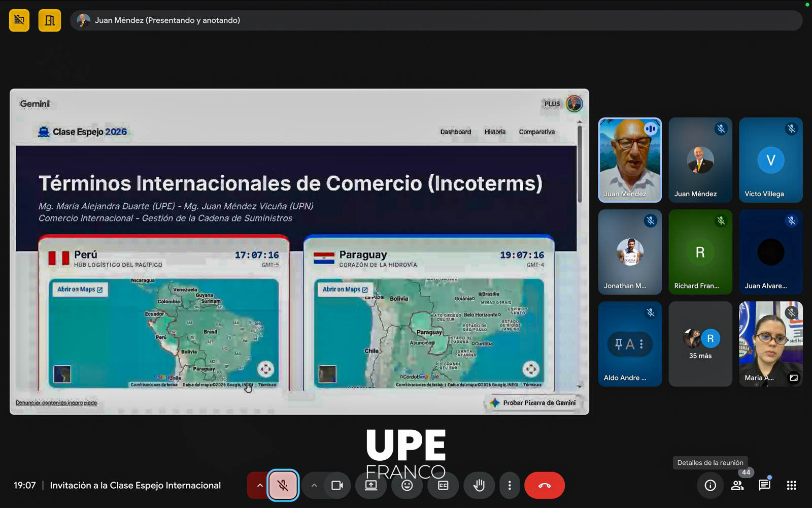Click satellite thumbnail on Paraguay map
Screen dimensions: 812x508
coord(327,374)
